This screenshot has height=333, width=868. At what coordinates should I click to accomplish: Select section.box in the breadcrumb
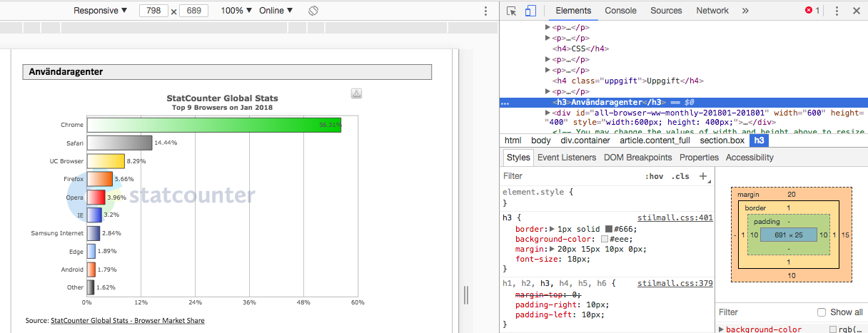click(722, 140)
